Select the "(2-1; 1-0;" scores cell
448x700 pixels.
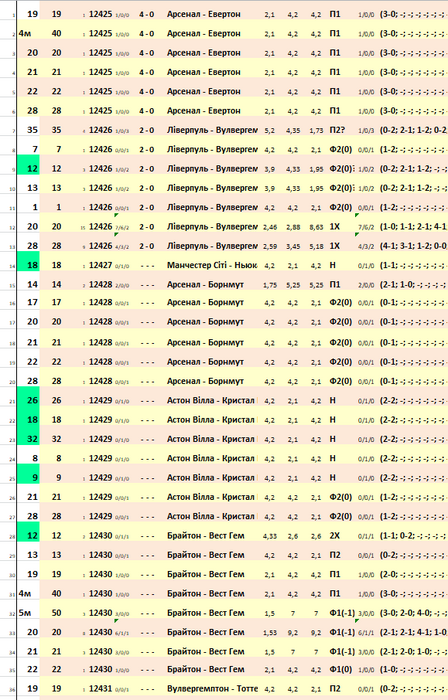pos(413,284)
